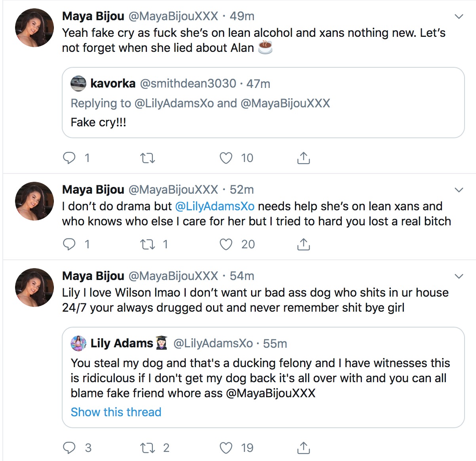Click the Show this thread link
This screenshot has width=476, height=461.
click(116, 412)
